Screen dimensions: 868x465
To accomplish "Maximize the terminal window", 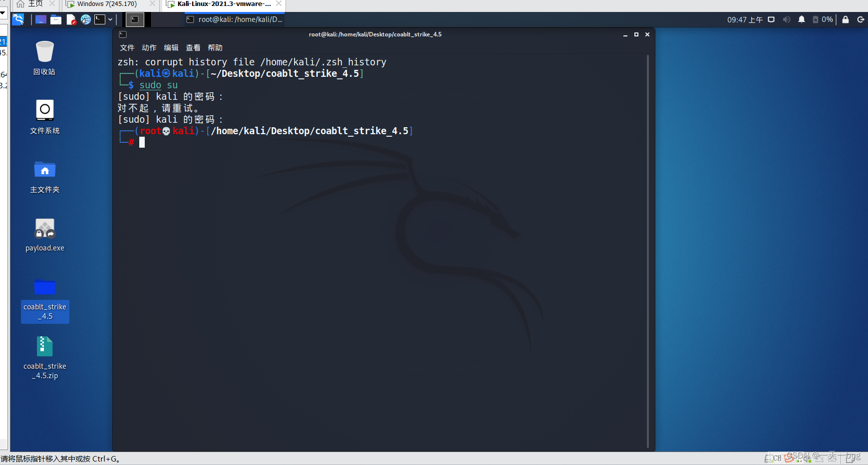I will point(636,34).
